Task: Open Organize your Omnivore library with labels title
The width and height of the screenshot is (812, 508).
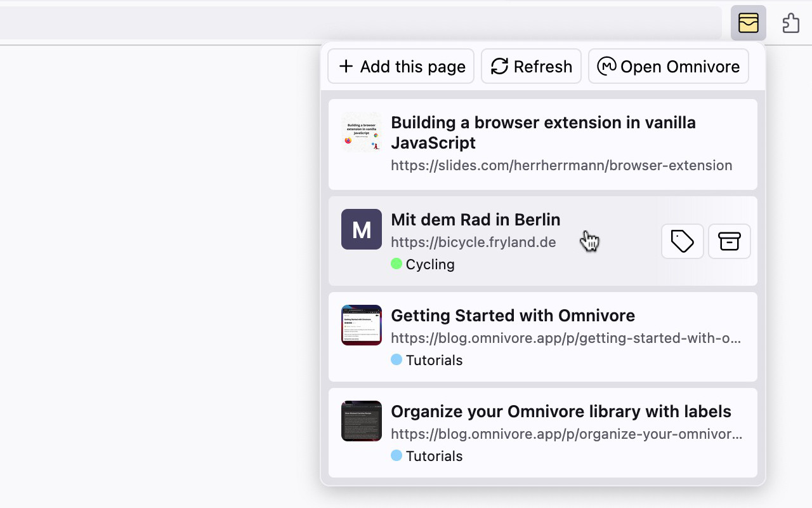Action: click(x=561, y=411)
